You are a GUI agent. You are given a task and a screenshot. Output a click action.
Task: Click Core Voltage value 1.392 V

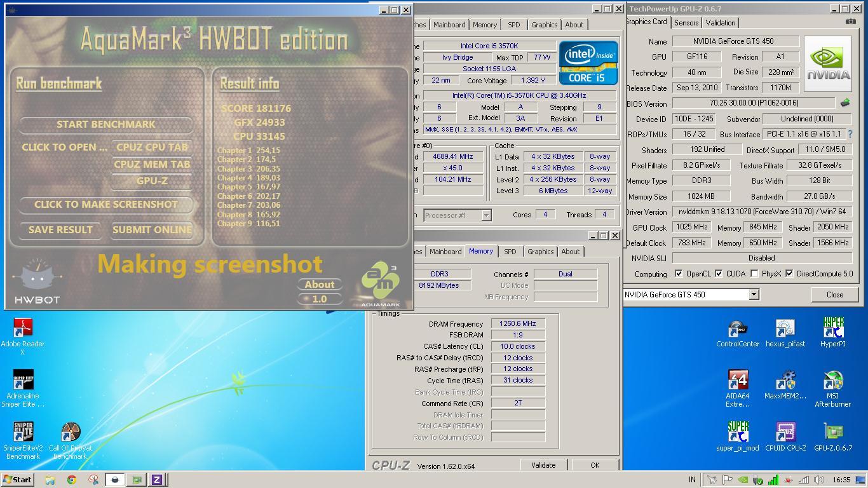[532, 80]
